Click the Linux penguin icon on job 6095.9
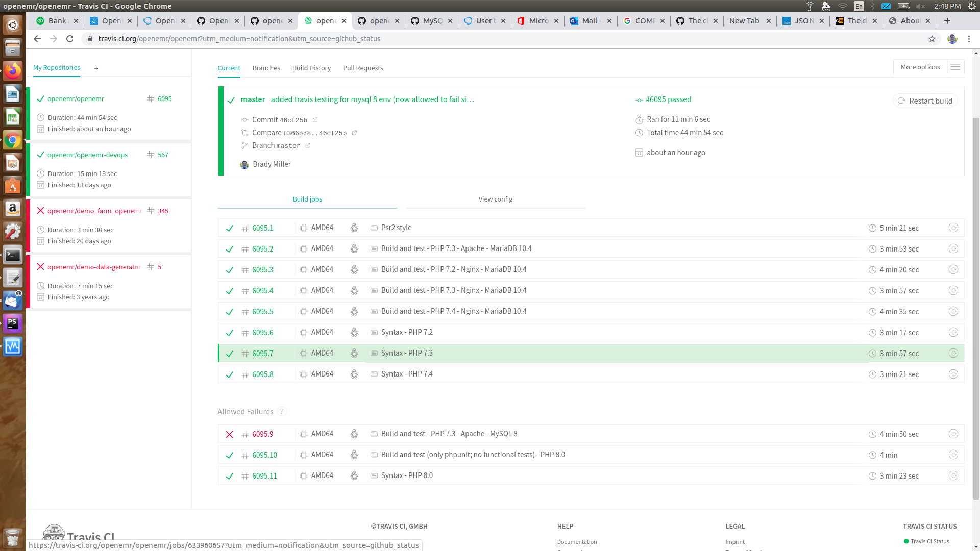The image size is (980, 551). click(354, 434)
